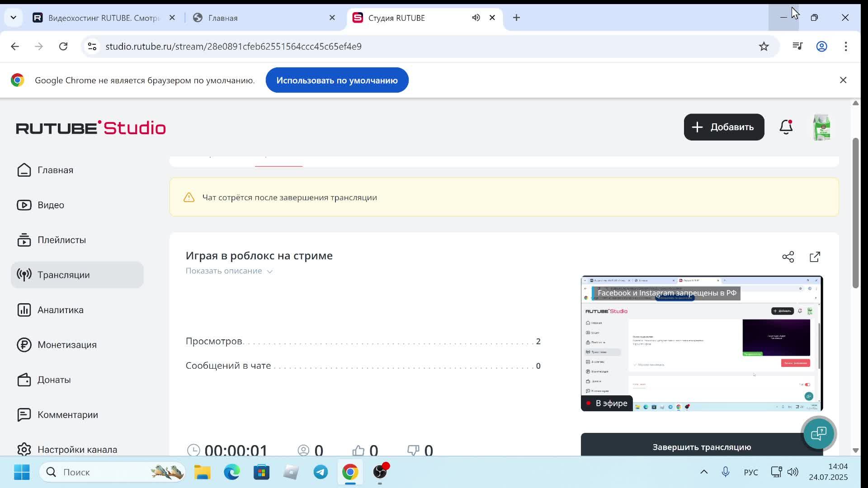
Task: Mute the Студия RUTUBE tab audio
Action: tap(476, 18)
